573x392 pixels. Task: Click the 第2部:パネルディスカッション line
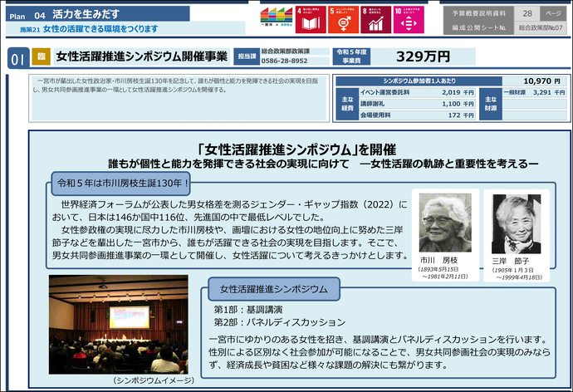(280, 322)
